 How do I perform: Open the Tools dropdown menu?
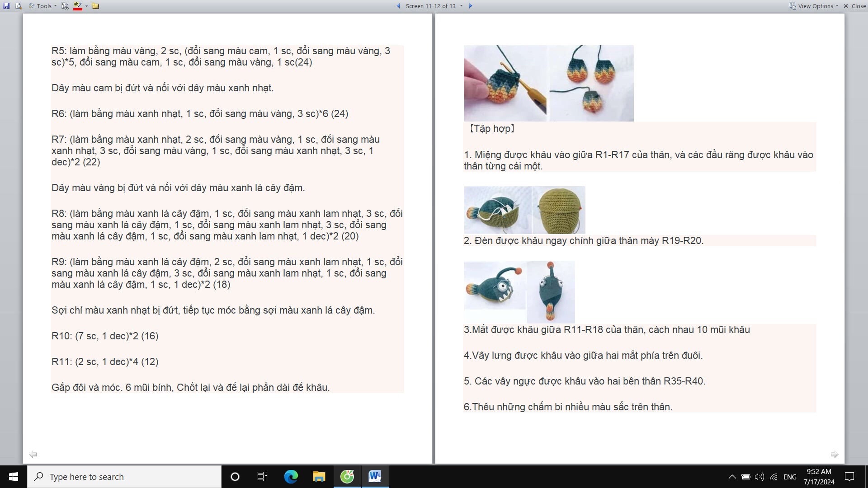pos(43,6)
